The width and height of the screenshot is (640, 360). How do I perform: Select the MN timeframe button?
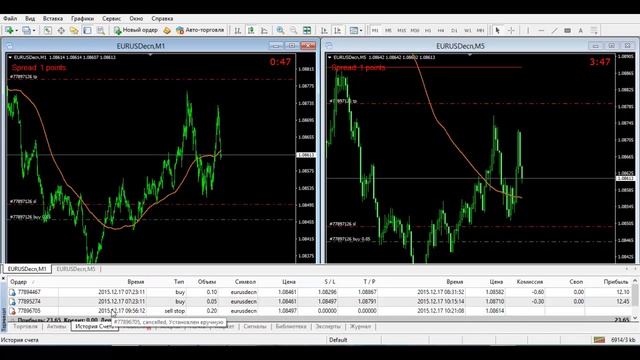pos(480,30)
